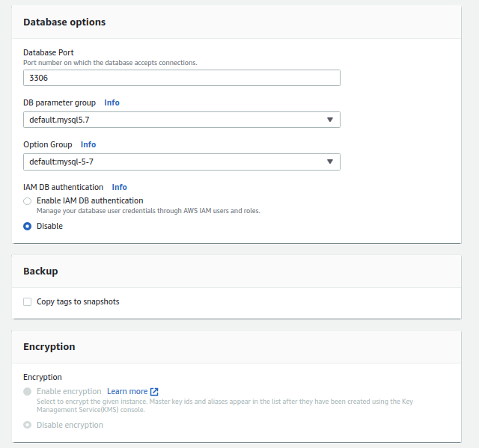479x448 pixels.
Task: Focus the Database Port field showing 3306
Action: [x=181, y=78]
